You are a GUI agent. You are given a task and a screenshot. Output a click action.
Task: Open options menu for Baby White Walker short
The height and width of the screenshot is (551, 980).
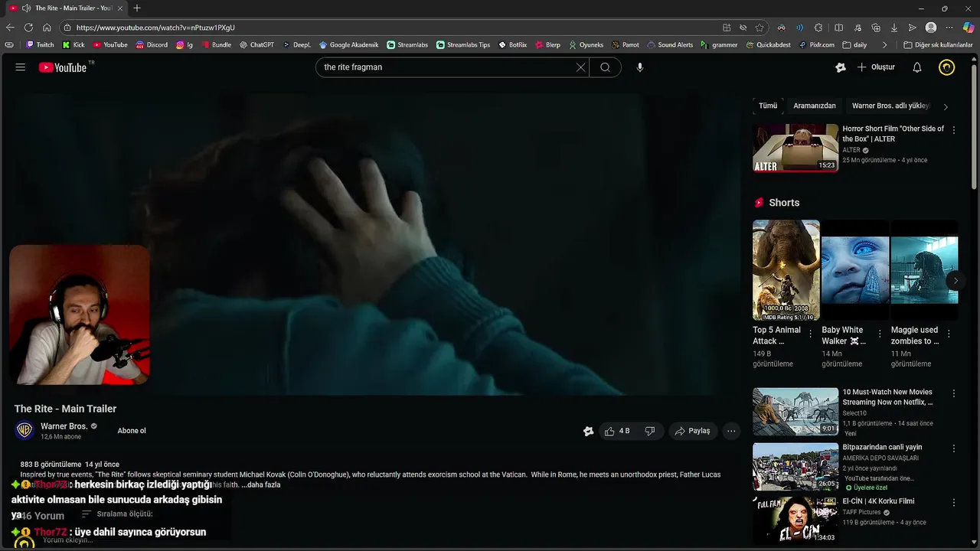(880, 334)
